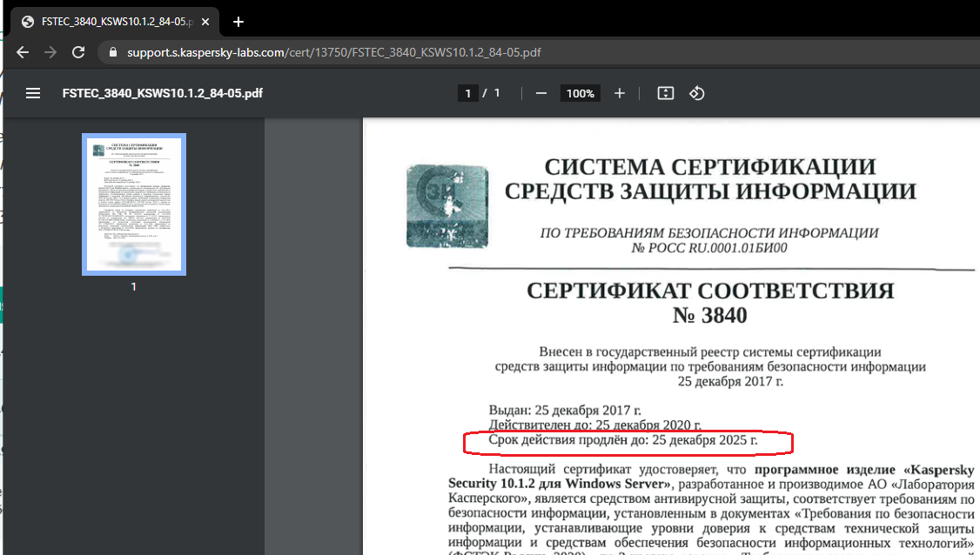Click the current page number field
This screenshot has width=980, height=555.
pyautogui.click(x=468, y=94)
